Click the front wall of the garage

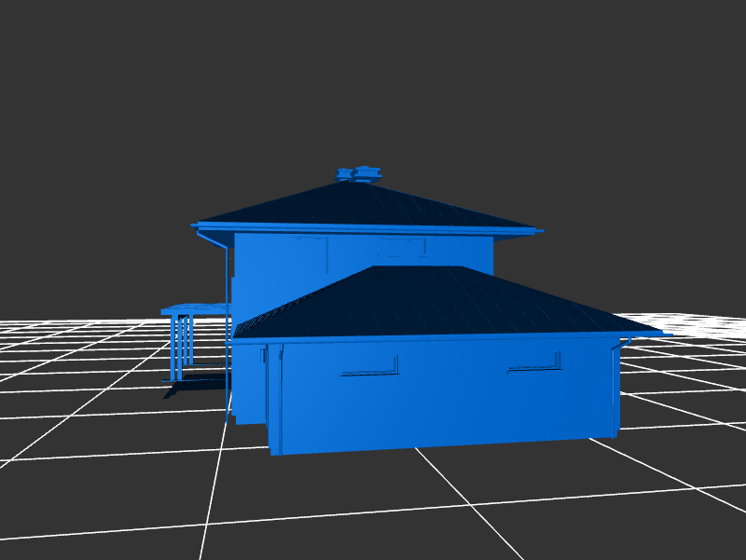tap(448, 401)
